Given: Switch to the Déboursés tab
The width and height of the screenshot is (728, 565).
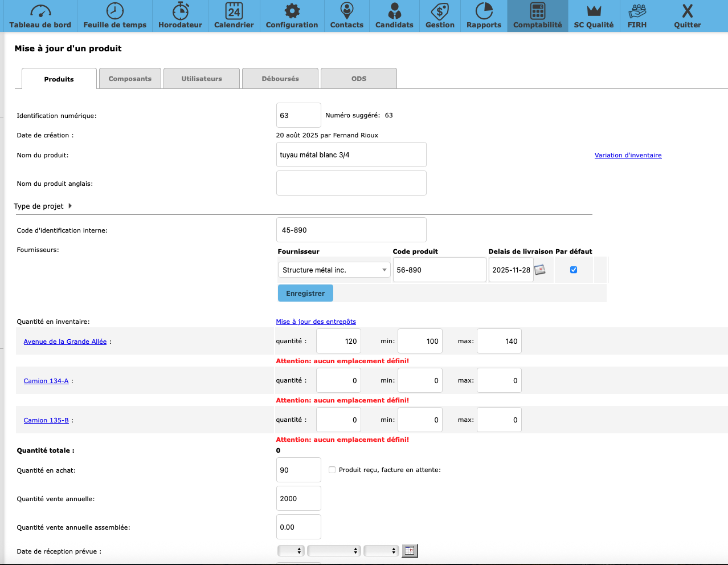Looking at the screenshot, I should point(280,79).
